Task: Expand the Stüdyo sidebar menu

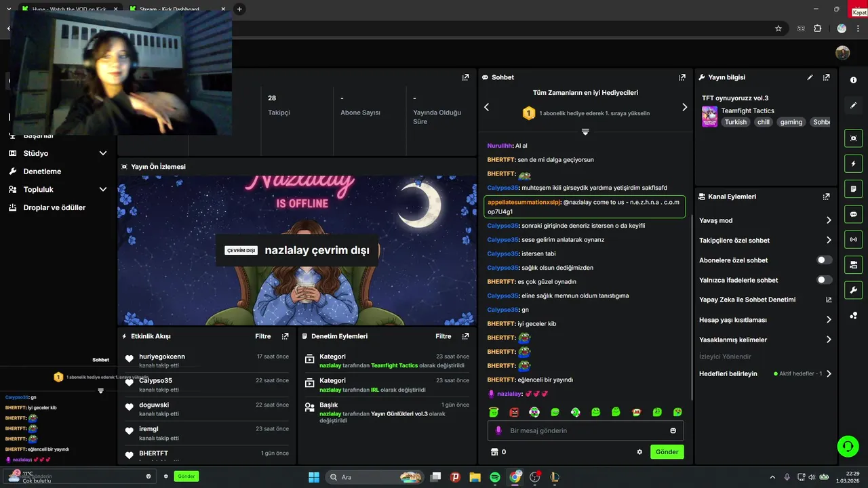Action: coord(103,153)
